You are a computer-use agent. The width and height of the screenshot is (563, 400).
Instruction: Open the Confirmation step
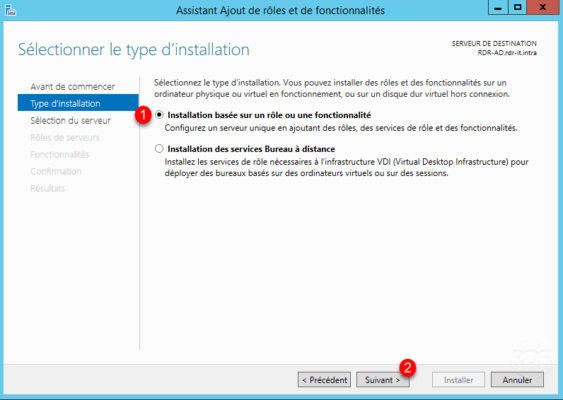(x=56, y=171)
